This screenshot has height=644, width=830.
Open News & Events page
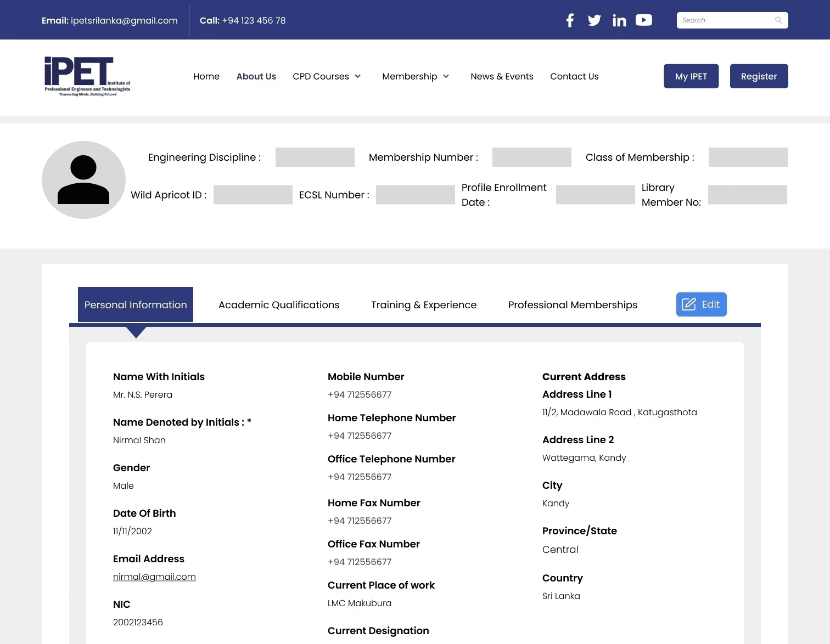[x=502, y=76]
